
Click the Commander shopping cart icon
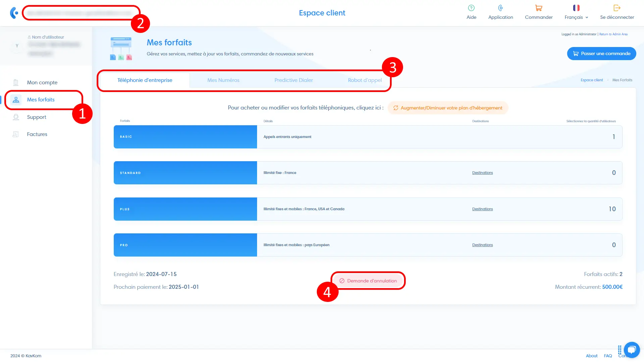539,8
